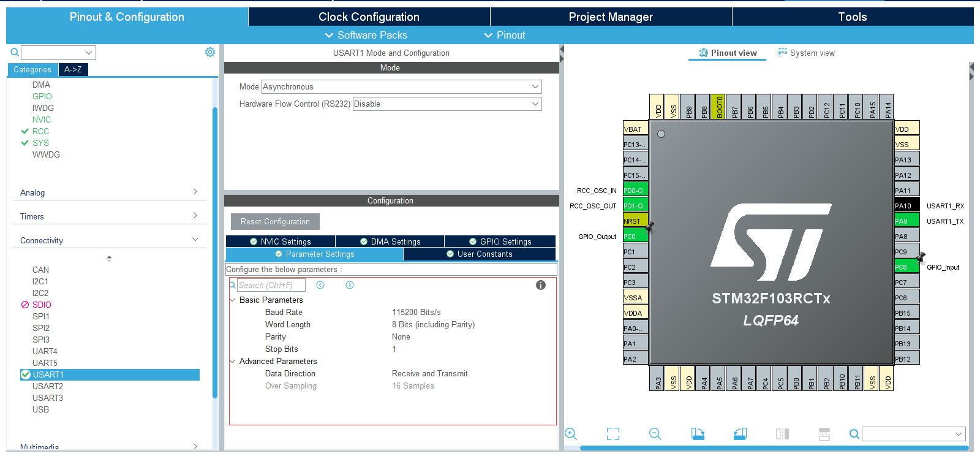Click the PD1-OSC_OUT pin on the chip
Screen dimensions: 980x456
pos(636,205)
